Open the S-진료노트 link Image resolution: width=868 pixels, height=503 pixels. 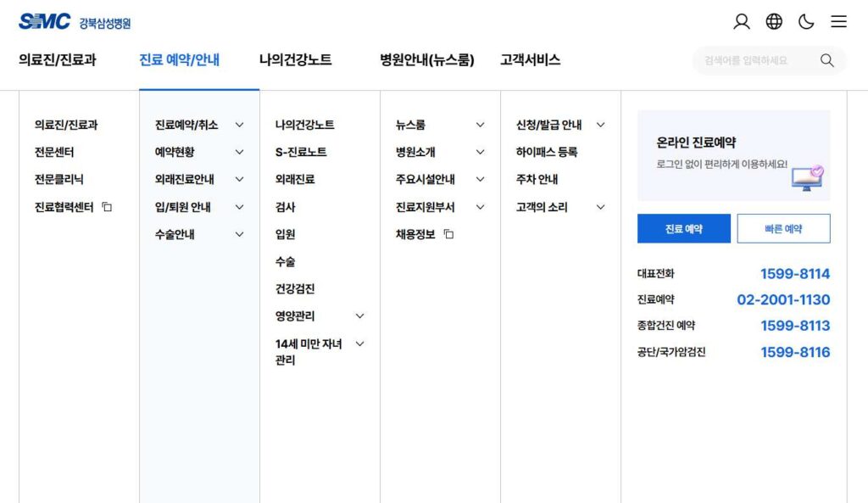[301, 152]
